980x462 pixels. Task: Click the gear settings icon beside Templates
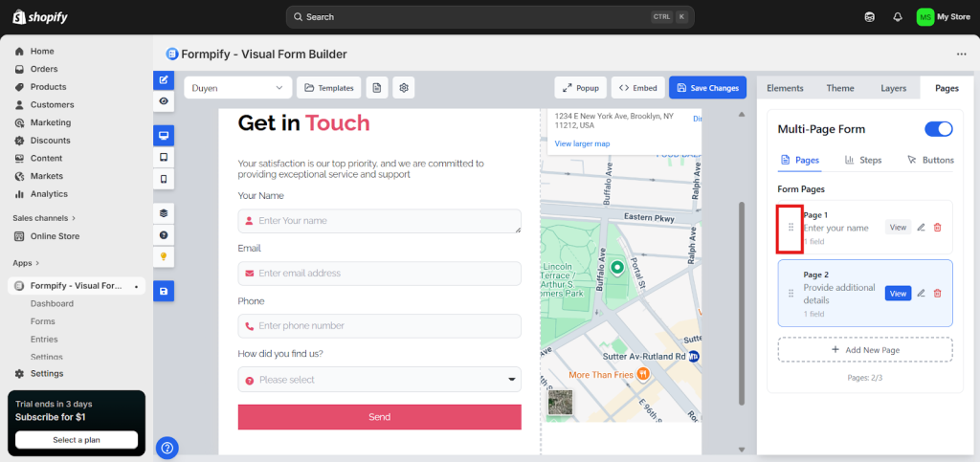pyautogui.click(x=405, y=88)
